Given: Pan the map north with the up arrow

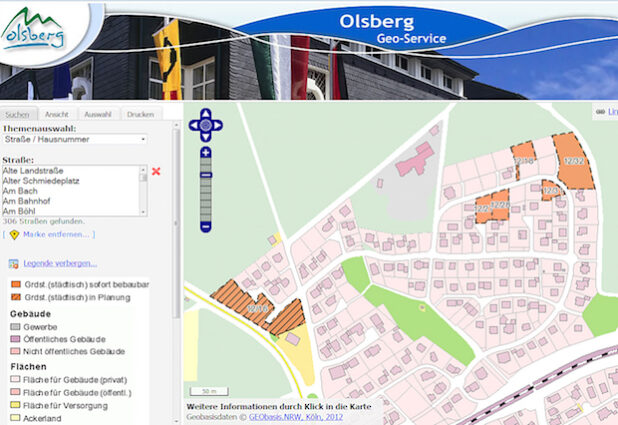Looking at the screenshot, I should pos(205,113).
